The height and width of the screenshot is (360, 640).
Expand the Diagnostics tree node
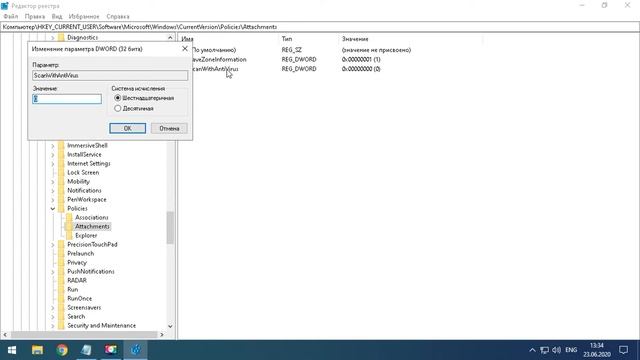click(x=53, y=38)
